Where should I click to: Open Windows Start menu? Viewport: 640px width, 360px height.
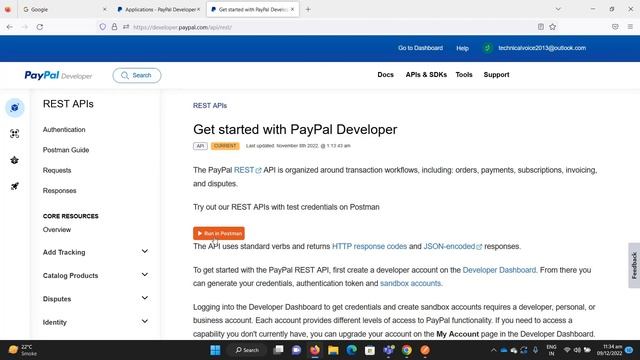click(215, 350)
